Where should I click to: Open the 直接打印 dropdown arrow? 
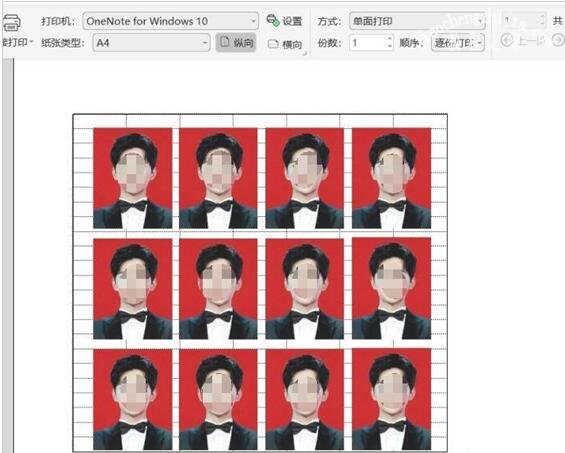tap(32, 42)
